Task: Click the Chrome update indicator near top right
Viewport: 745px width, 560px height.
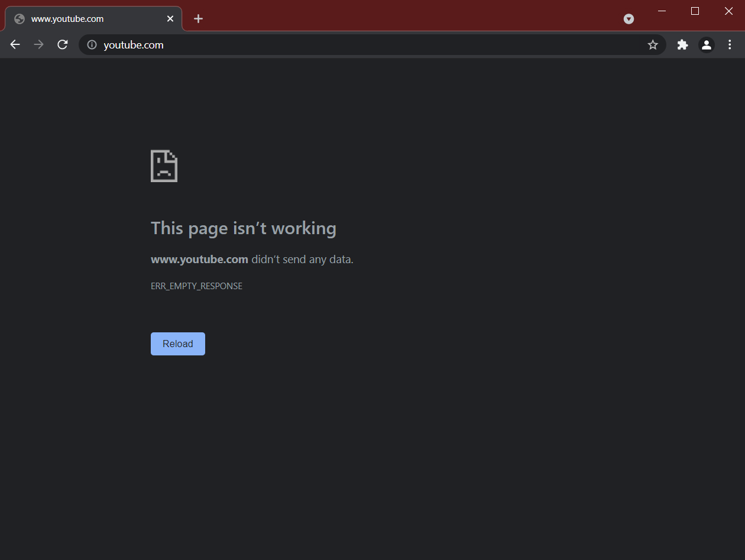Action: 629,19
